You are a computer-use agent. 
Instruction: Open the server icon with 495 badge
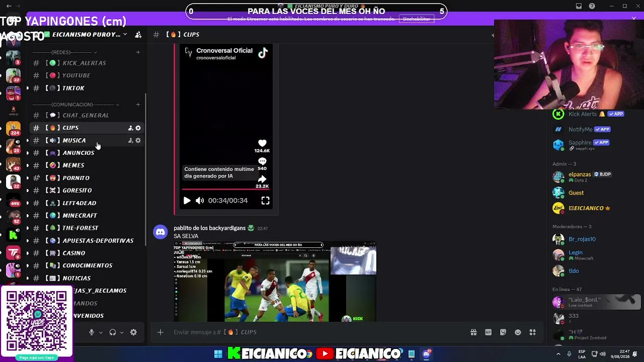pos(13,199)
